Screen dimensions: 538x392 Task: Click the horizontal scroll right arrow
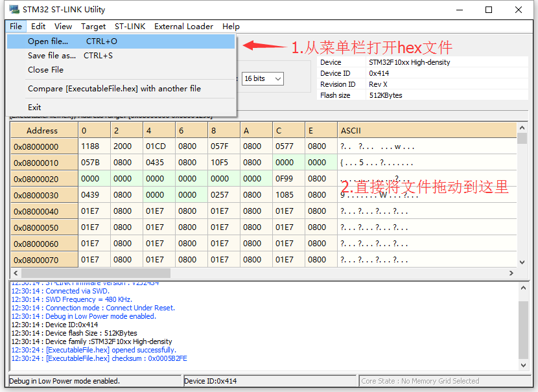[x=511, y=273]
